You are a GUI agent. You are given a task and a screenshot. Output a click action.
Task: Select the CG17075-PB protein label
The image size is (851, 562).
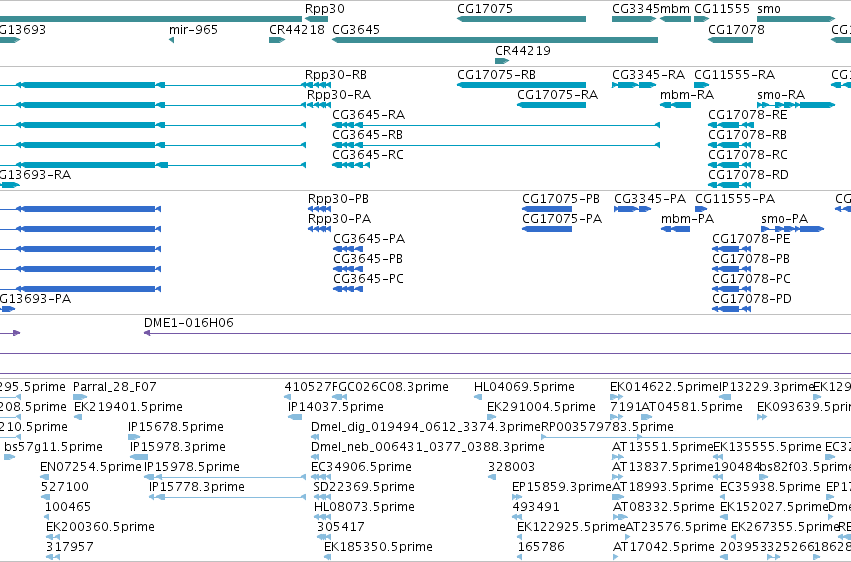tap(561, 199)
